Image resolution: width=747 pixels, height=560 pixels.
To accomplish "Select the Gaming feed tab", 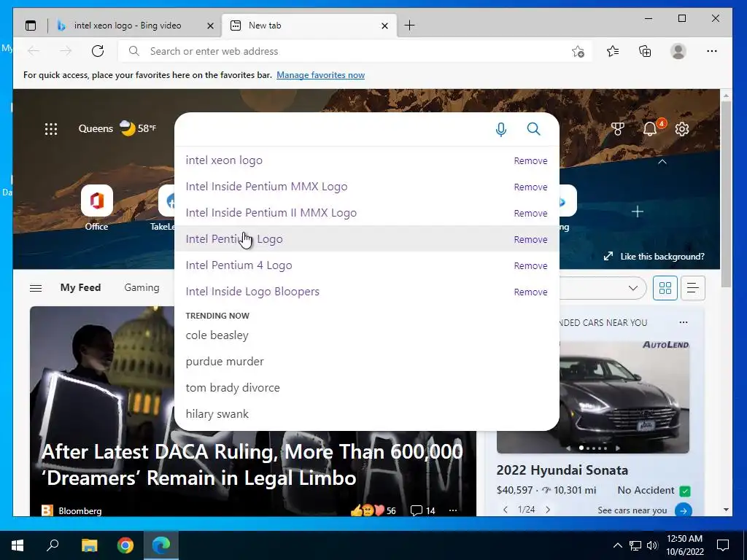I will pyautogui.click(x=142, y=287).
